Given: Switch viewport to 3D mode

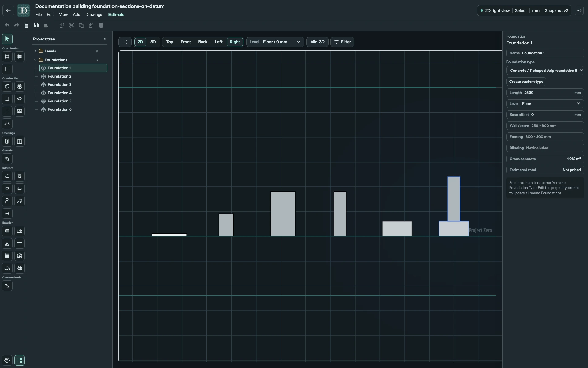Looking at the screenshot, I should [153, 42].
